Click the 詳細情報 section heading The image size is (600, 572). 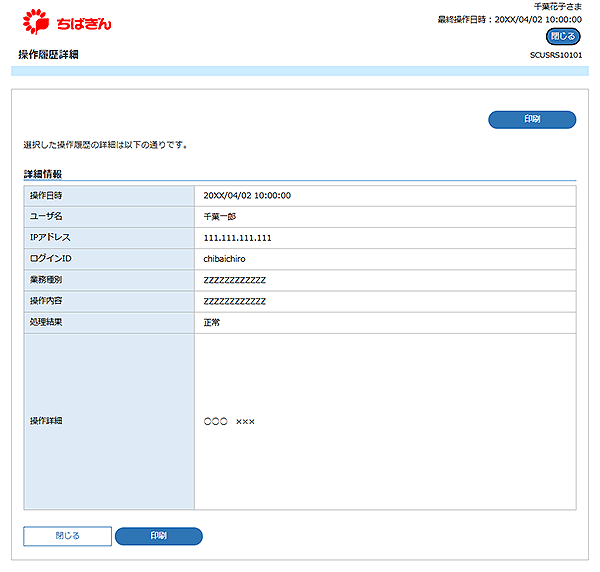click(43, 174)
